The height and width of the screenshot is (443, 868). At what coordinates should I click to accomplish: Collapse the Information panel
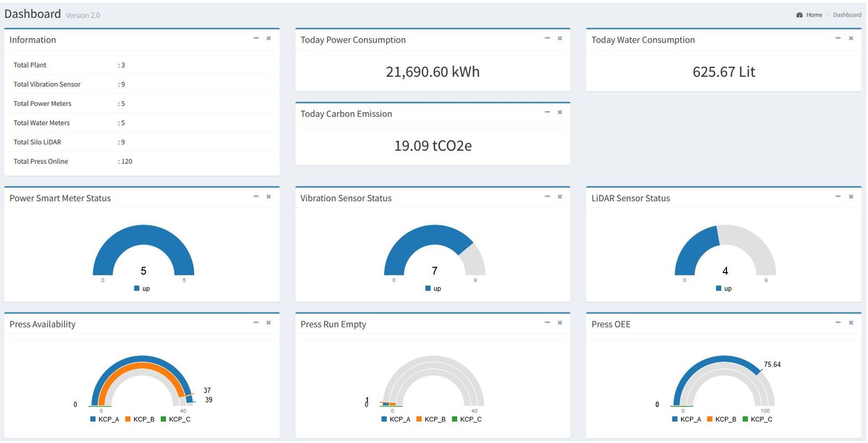[256, 38]
